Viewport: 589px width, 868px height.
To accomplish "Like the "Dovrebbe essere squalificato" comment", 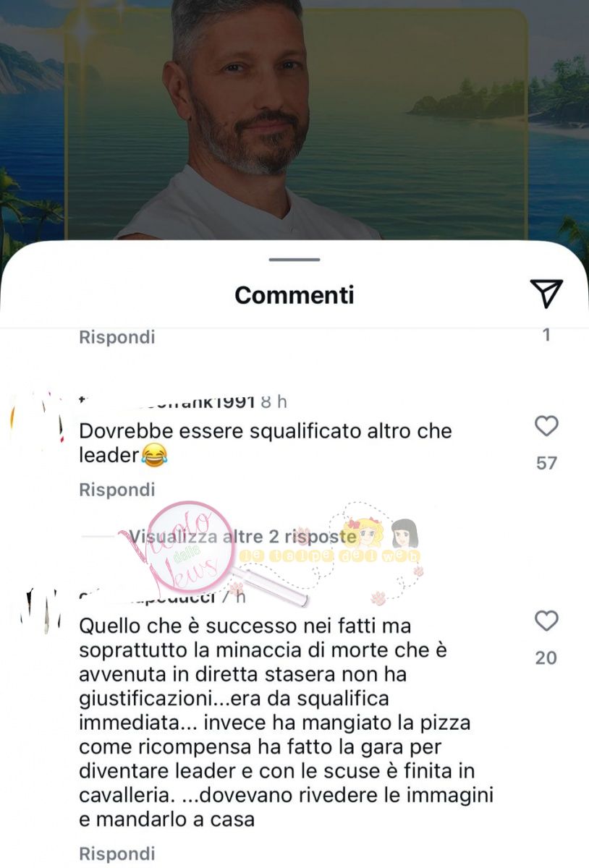I will point(546,427).
